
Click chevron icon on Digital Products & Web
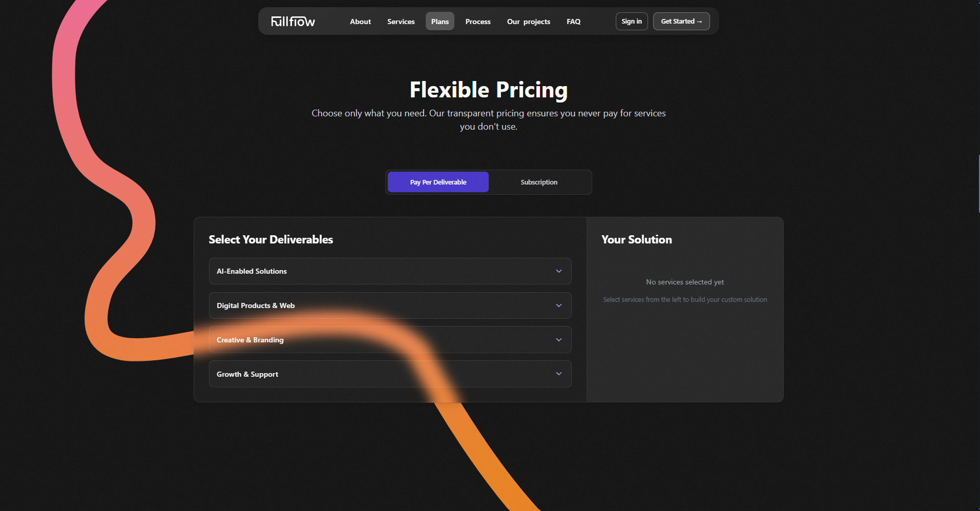[x=559, y=305]
